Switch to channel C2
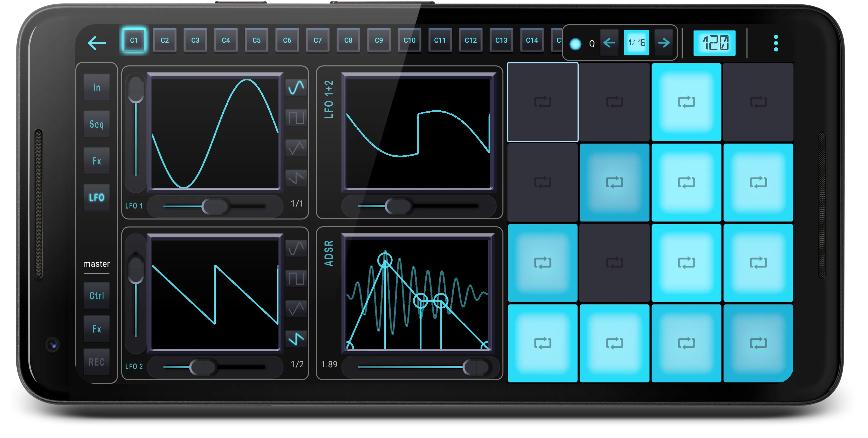Image resolution: width=868 pixels, height=438 pixels. (165, 40)
